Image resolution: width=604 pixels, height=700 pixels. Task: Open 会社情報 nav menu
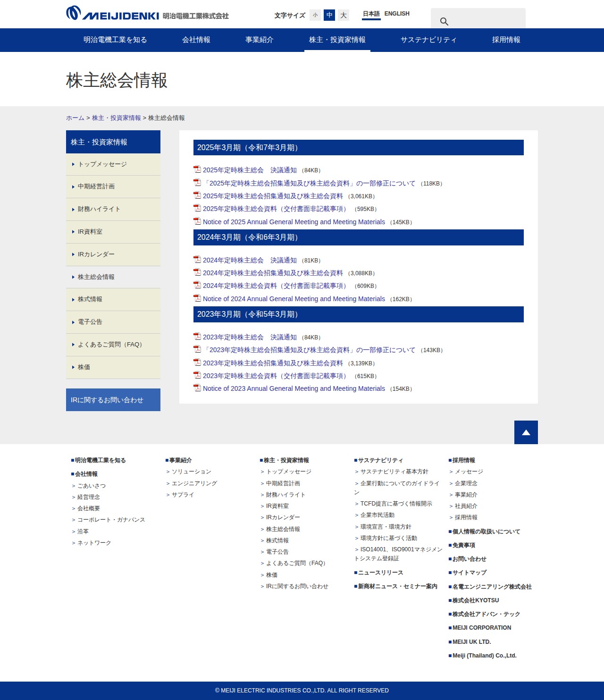196,40
